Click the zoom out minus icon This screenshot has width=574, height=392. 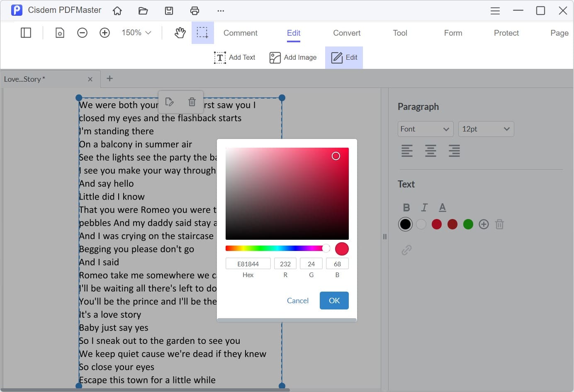tap(82, 33)
